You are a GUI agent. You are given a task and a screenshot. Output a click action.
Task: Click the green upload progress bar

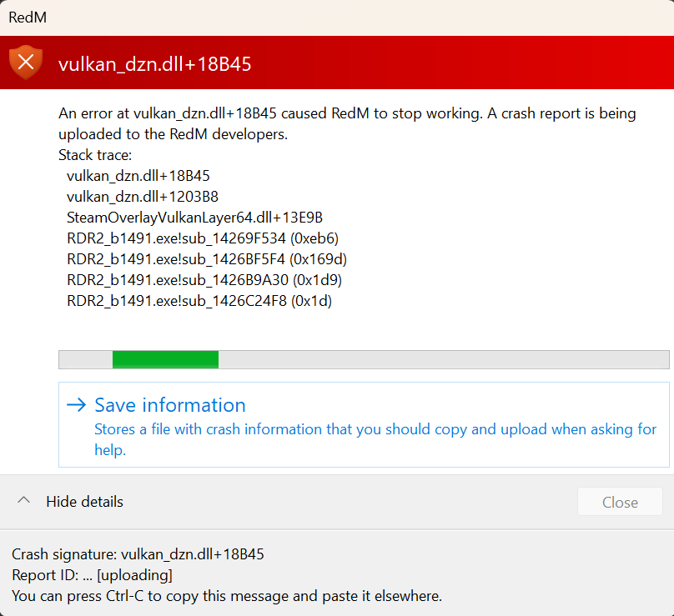[364, 359]
